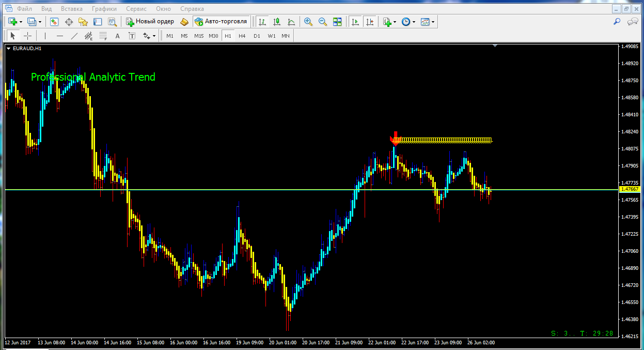Tile chart windows with the grid icon

[x=337, y=22]
